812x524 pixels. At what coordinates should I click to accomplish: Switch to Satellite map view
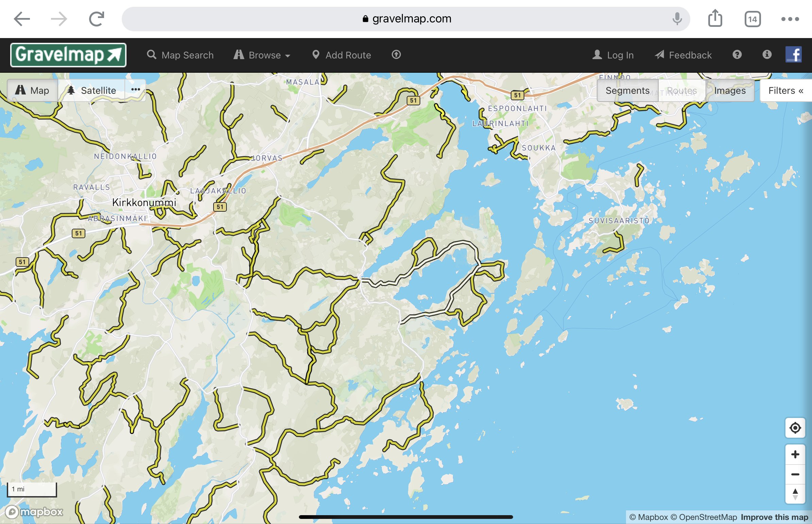(x=91, y=90)
